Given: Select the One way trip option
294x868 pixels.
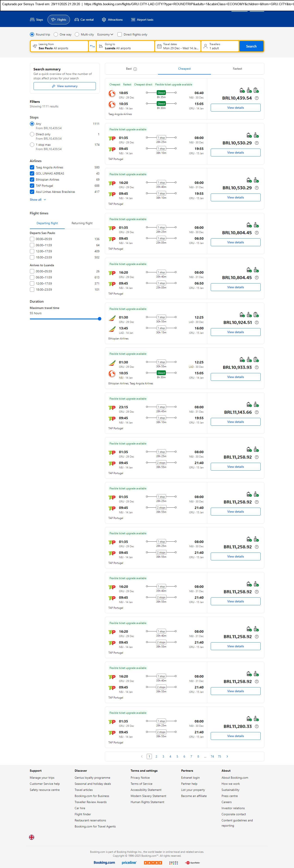Looking at the screenshot, I should click(x=56, y=34).
